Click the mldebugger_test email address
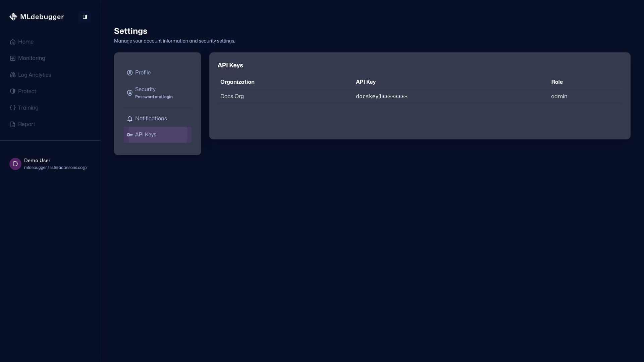The image size is (644, 362). [55, 168]
